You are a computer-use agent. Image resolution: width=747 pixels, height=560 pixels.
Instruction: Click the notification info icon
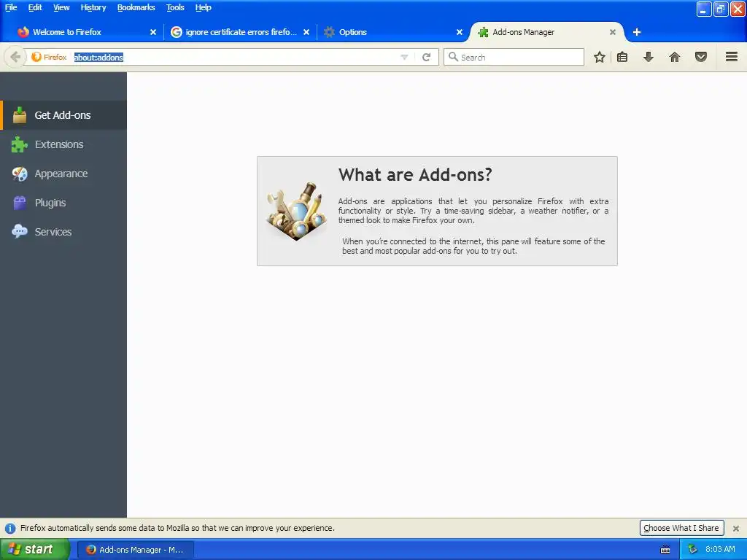[x=10, y=529]
